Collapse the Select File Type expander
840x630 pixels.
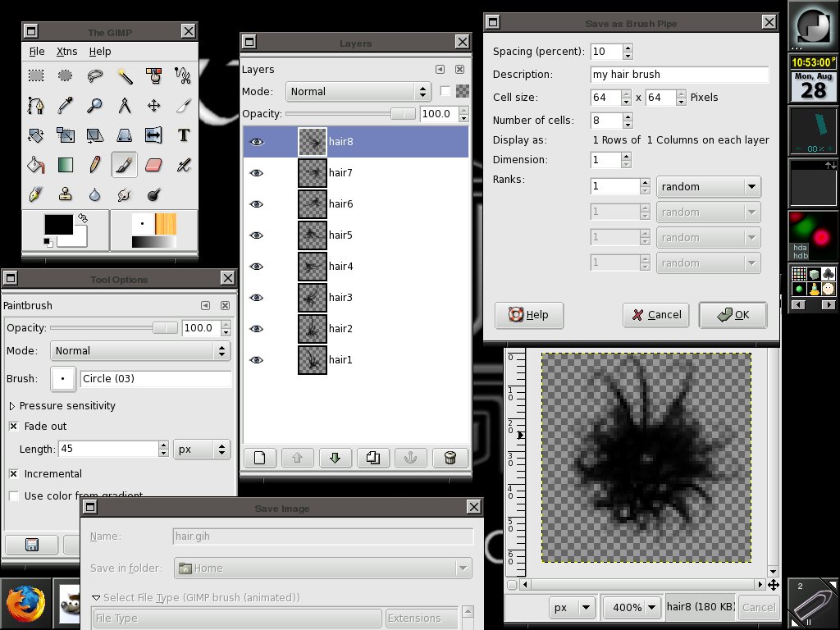click(x=96, y=598)
